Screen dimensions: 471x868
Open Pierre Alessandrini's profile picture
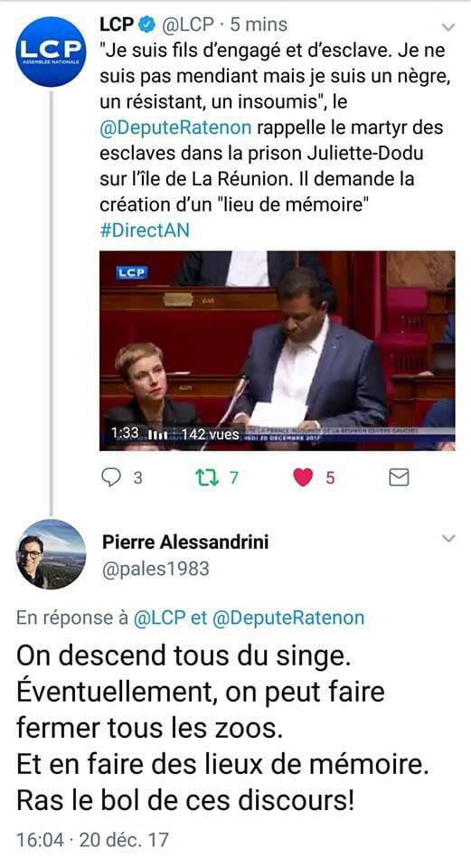pyautogui.click(x=51, y=554)
